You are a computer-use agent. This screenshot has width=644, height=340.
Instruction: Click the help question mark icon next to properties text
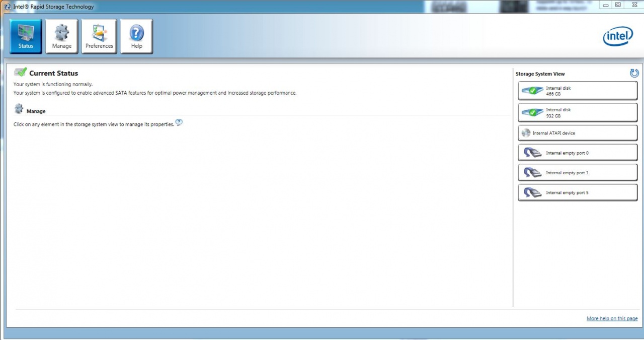click(179, 122)
